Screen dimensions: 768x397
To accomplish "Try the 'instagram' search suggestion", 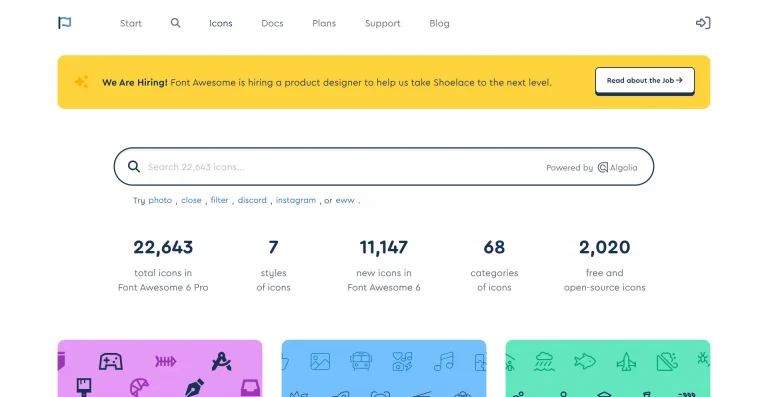I will 296,200.
